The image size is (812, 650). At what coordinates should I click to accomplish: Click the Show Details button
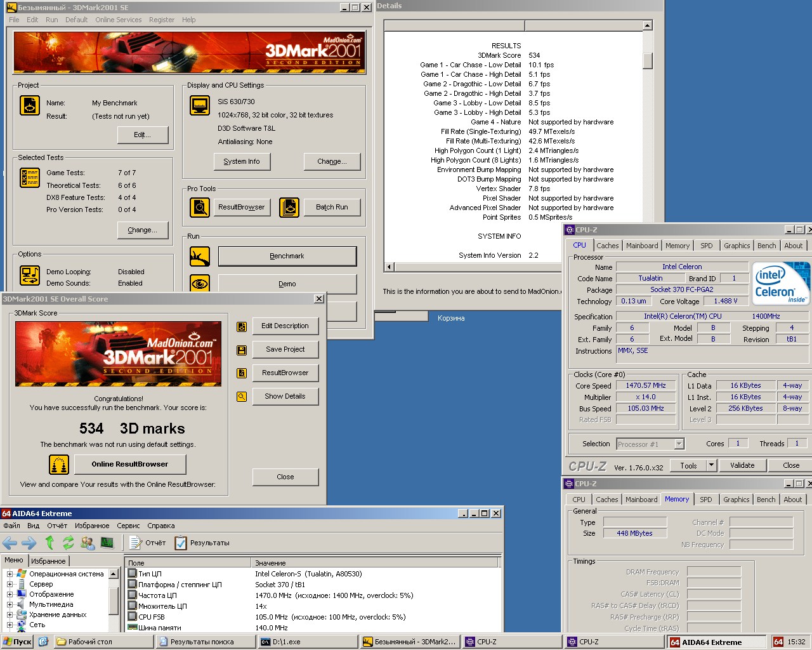pos(285,396)
